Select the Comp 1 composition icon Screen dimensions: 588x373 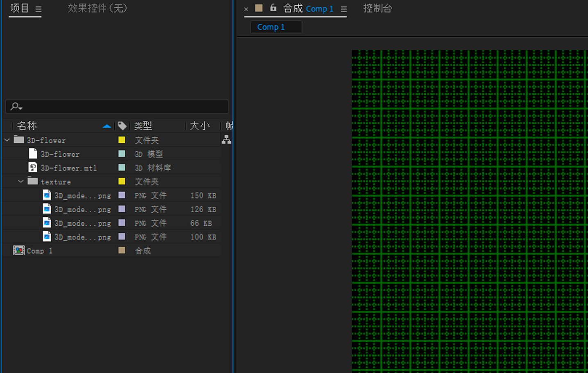coord(19,250)
